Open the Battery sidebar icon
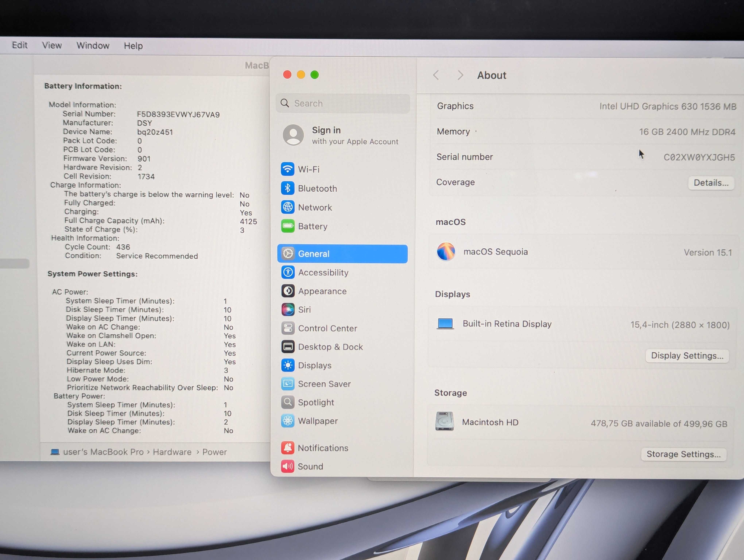 pyautogui.click(x=288, y=226)
